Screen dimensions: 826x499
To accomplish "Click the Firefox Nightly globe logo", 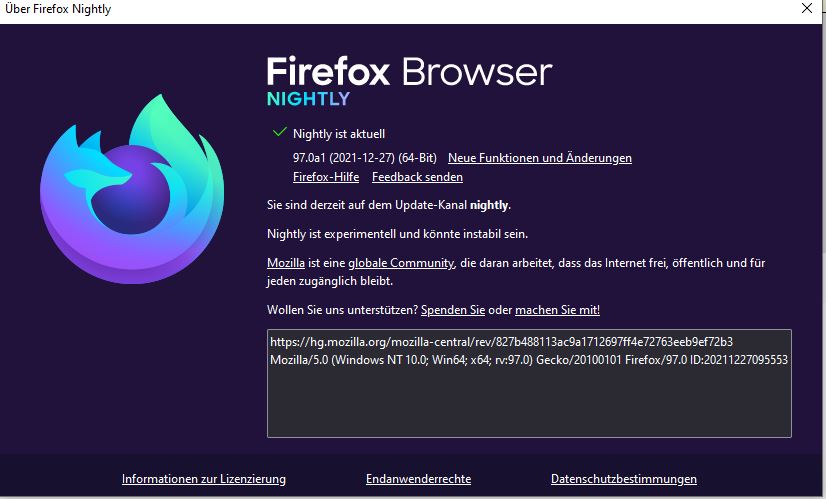I will [132, 189].
